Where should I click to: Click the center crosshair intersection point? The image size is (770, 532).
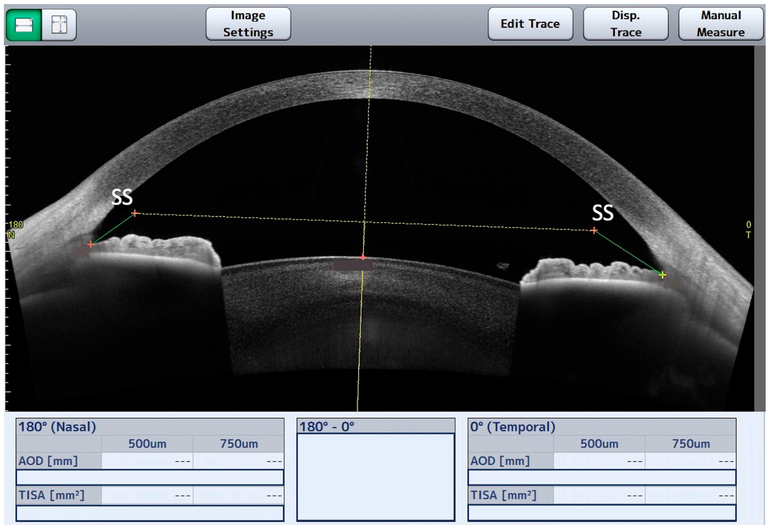tap(364, 222)
